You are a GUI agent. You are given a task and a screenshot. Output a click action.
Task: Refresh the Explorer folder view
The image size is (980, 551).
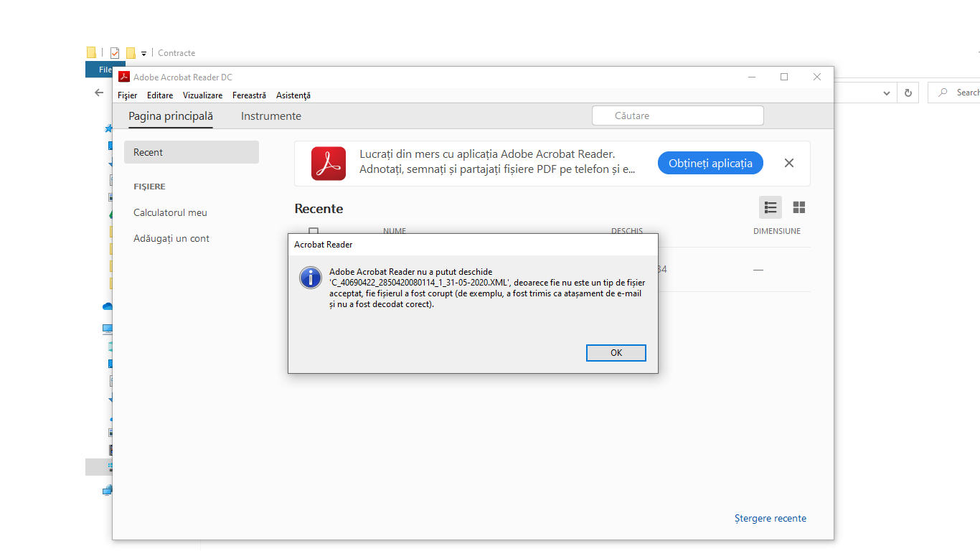[x=908, y=93]
